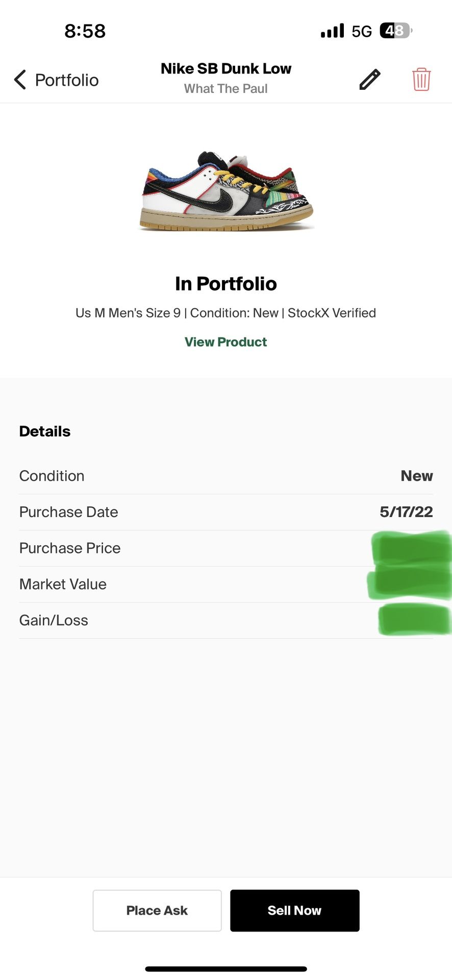The image size is (452, 980).
Task: Select the Purchase Date row
Action: [x=226, y=512]
